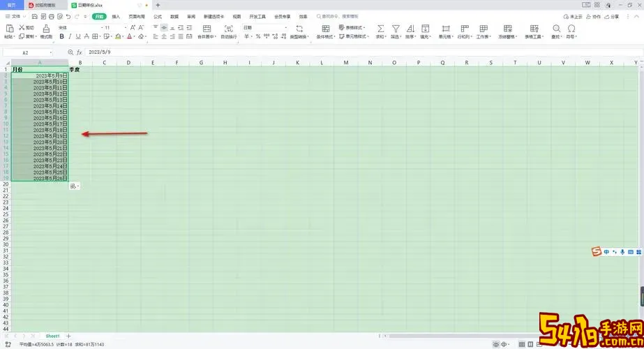Click the eraser clear-format icon
This screenshot has width=644, height=349.
pos(141,36)
